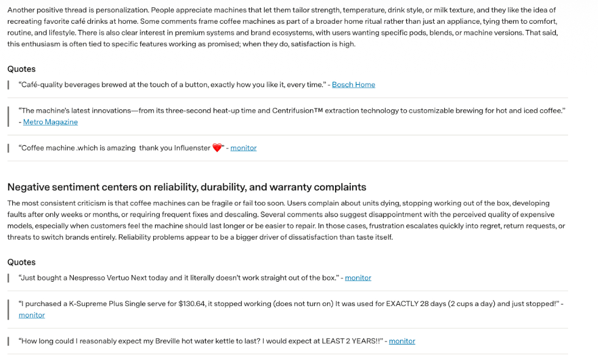
Task: Click the red heart emoji in the Influenster quote
Action: pos(217,148)
